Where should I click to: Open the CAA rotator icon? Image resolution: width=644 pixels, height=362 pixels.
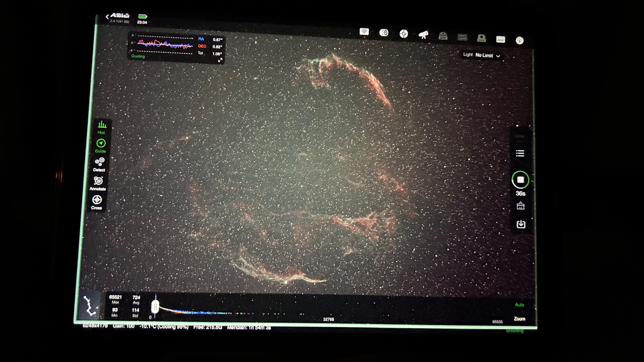point(481,38)
